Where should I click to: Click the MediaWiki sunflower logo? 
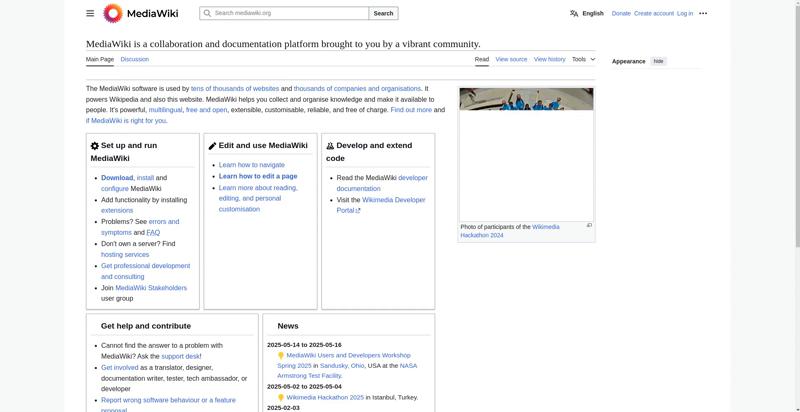tap(113, 13)
